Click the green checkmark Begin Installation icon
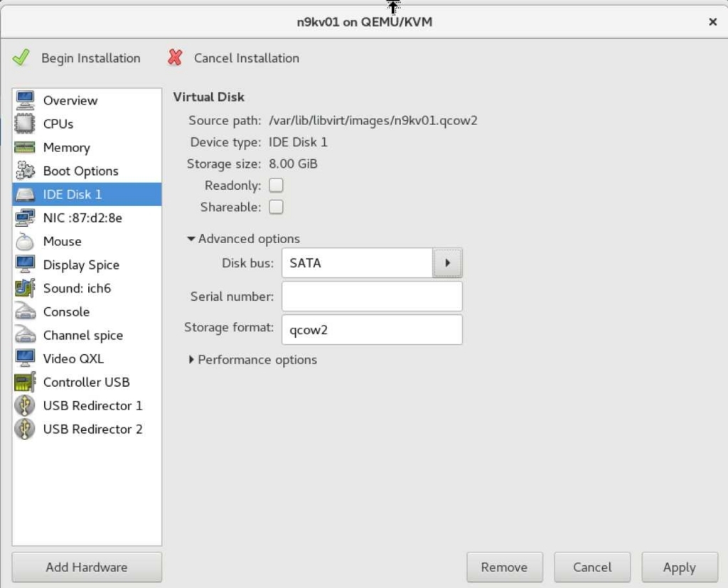The width and height of the screenshot is (728, 588). pos(21,58)
